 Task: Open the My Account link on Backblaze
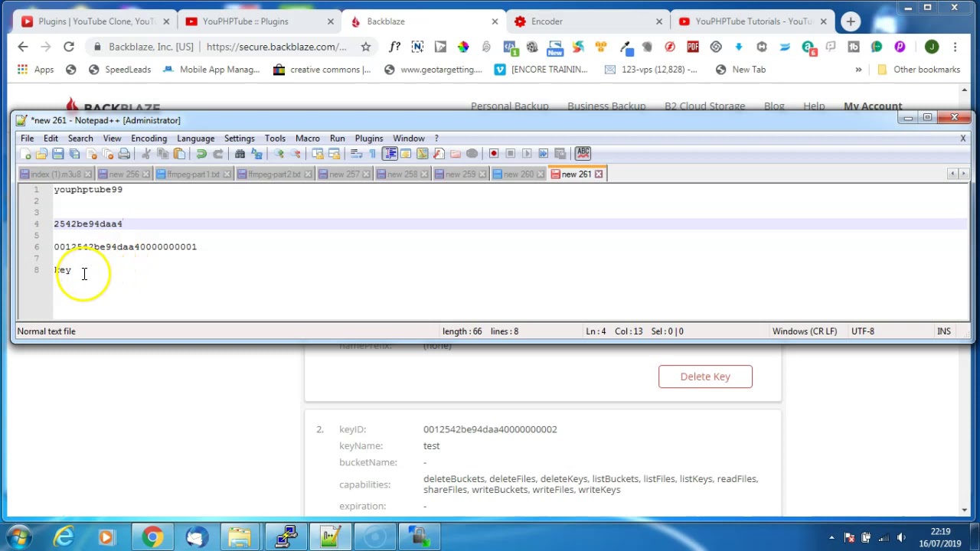873,106
